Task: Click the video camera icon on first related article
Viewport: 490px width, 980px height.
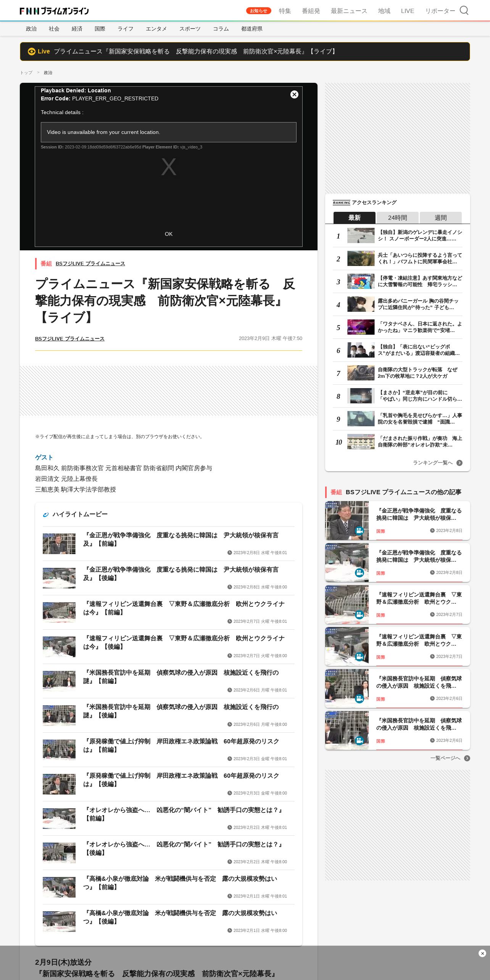Action: [359, 530]
